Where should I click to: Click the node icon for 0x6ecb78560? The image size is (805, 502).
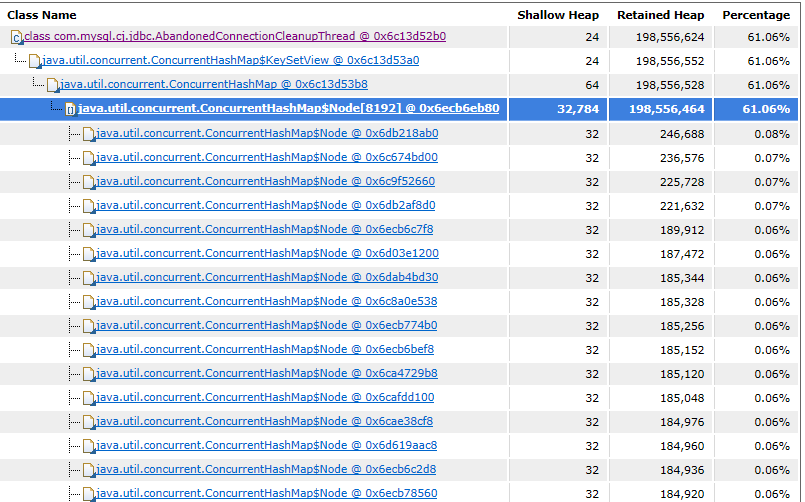(x=89, y=494)
